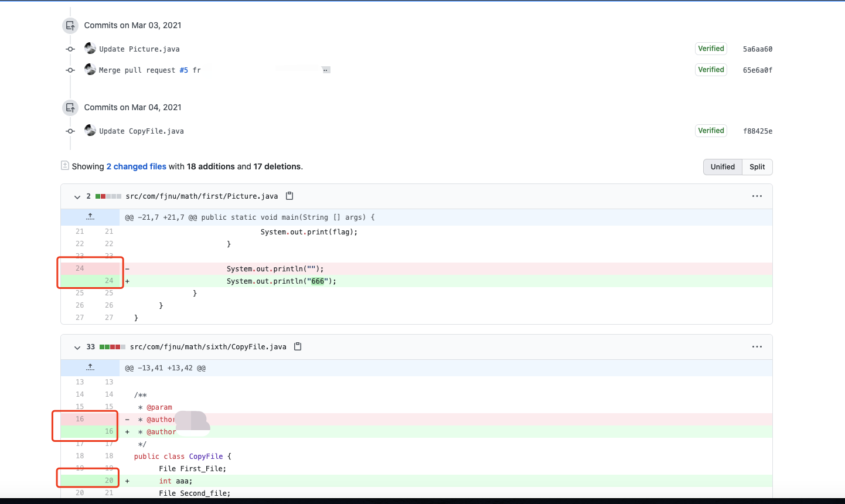Open pull request #5 link
Image resolution: width=845 pixels, height=504 pixels.
click(183, 70)
